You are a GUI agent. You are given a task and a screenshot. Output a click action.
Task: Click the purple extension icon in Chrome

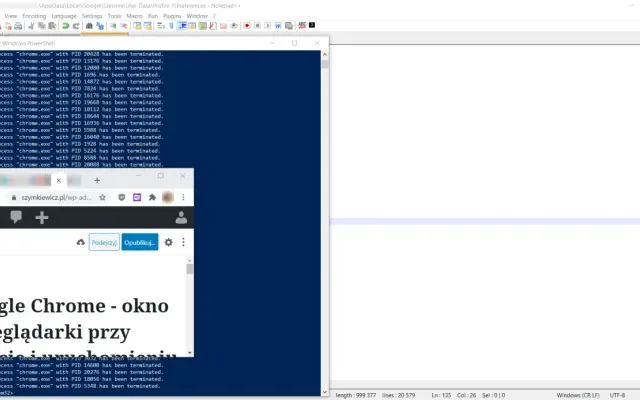pyautogui.click(x=137, y=198)
